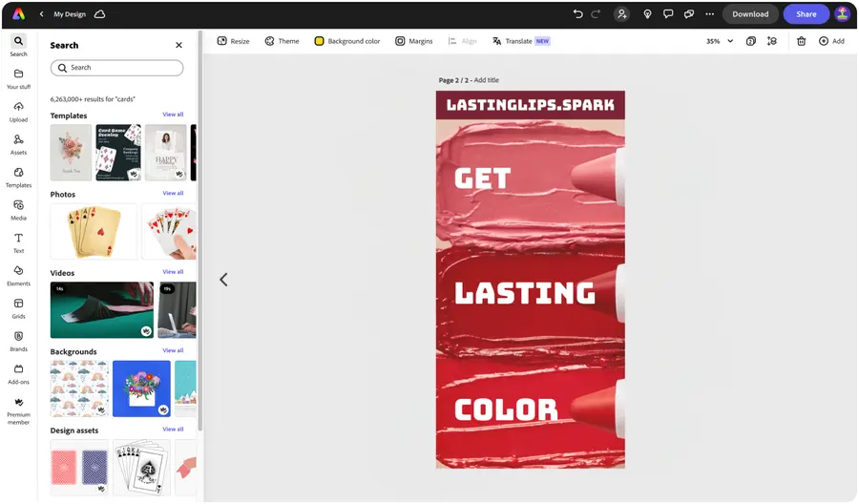Select the Text tool in sidebar

(x=18, y=242)
